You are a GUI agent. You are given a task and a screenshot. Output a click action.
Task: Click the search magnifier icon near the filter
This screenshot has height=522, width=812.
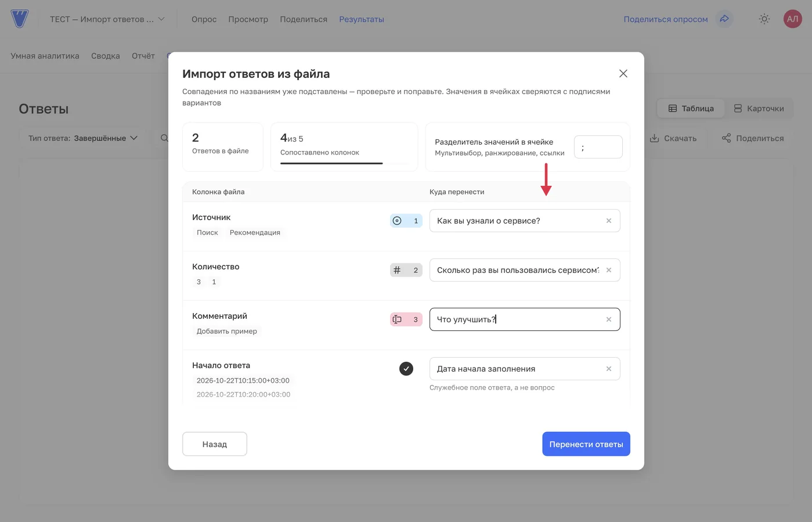click(164, 138)
